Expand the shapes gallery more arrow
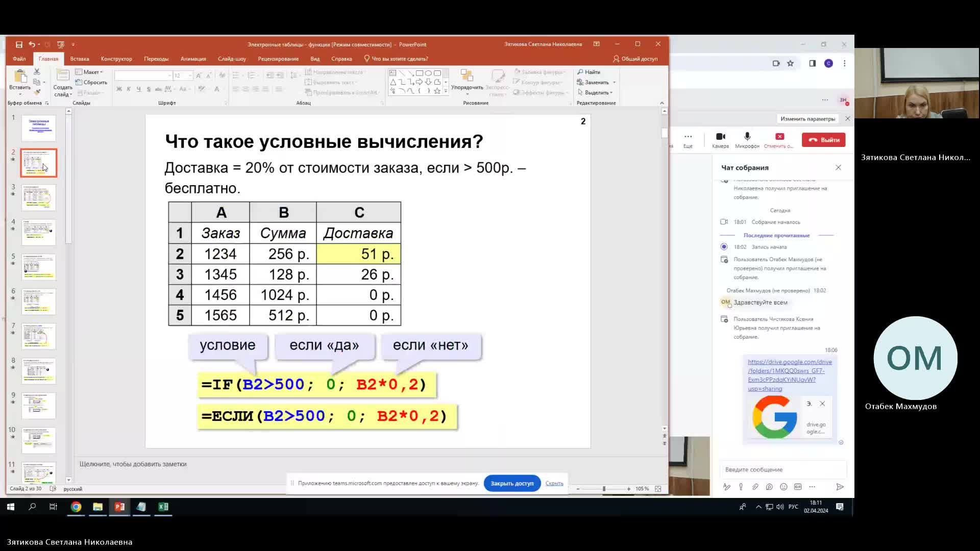Screen dimensions: 980x551 446,91
